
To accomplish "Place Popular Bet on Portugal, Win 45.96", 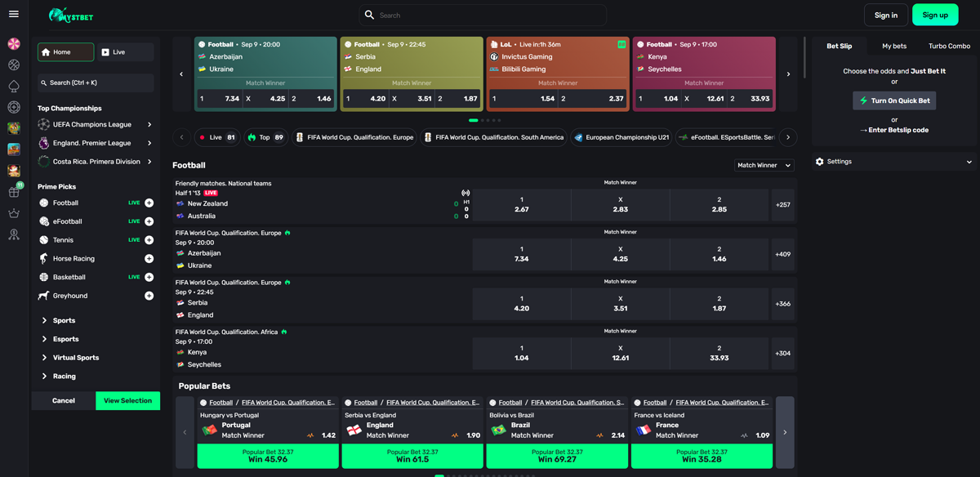I will (268, 456).
